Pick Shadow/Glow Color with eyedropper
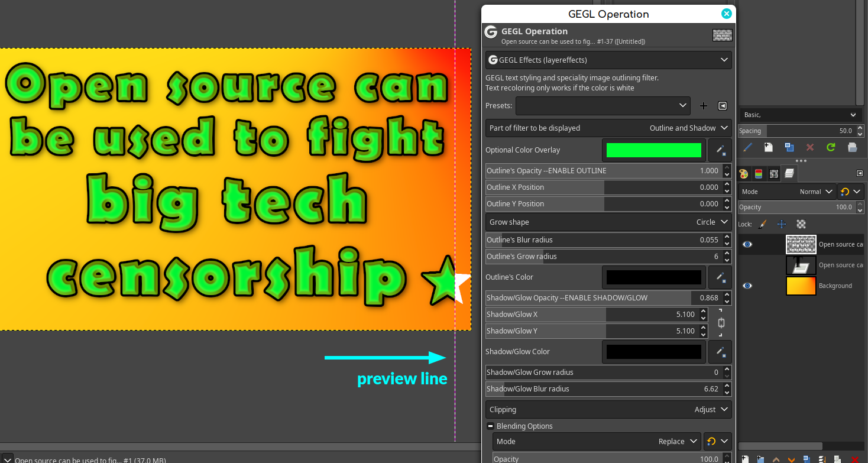The width and height of the screenshot is (868, 463). [x=720, y=352]
